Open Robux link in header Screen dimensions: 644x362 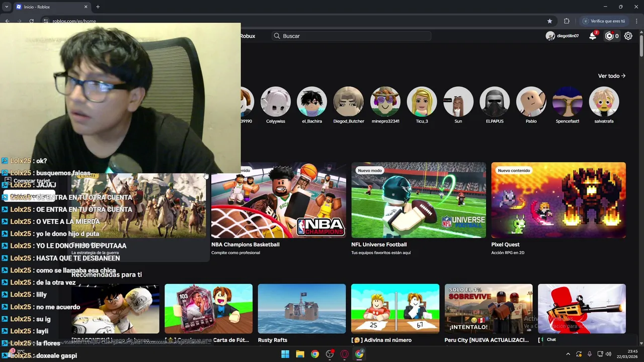248,36
